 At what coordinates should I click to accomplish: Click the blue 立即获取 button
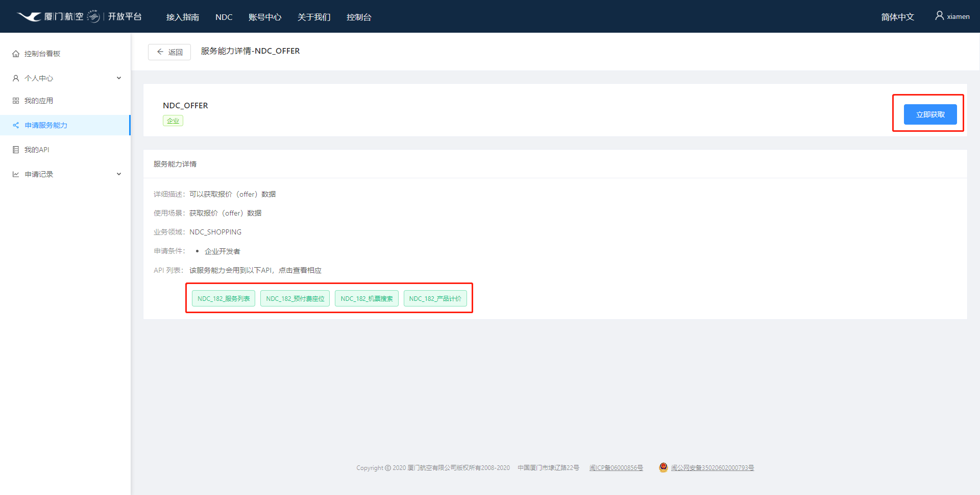(930, 114)
